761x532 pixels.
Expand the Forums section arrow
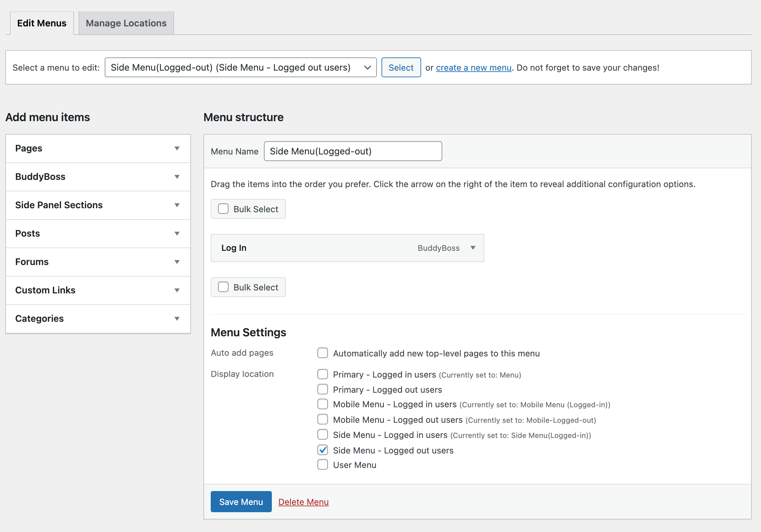(x=177, y=262)
